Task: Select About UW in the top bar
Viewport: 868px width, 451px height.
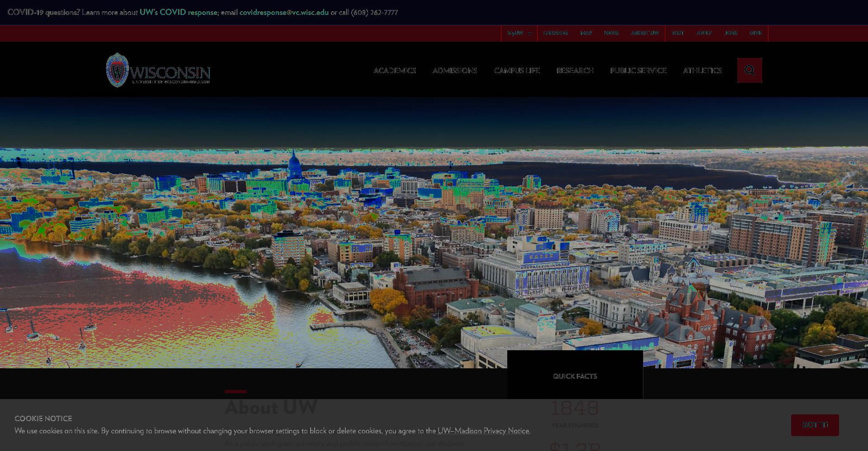Action: (645, 33)
